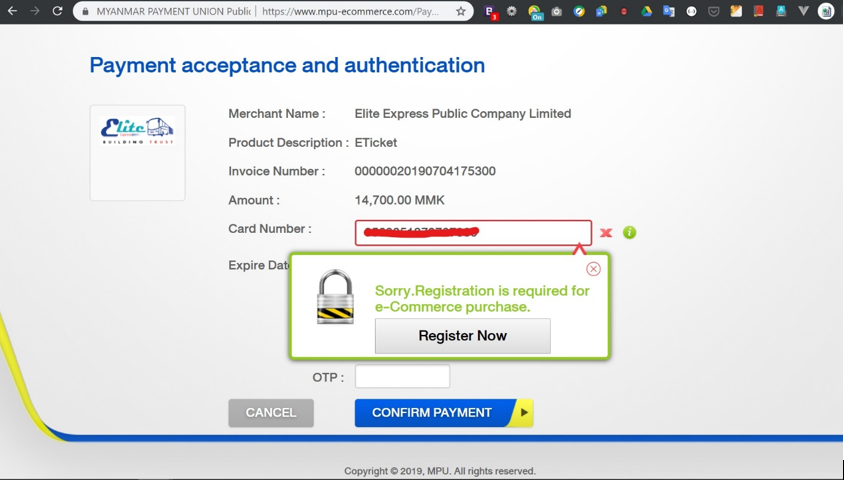Screen dimensions: 845x481
Task: Open the gear settings extension icon
Action: (x=512, y=11)
